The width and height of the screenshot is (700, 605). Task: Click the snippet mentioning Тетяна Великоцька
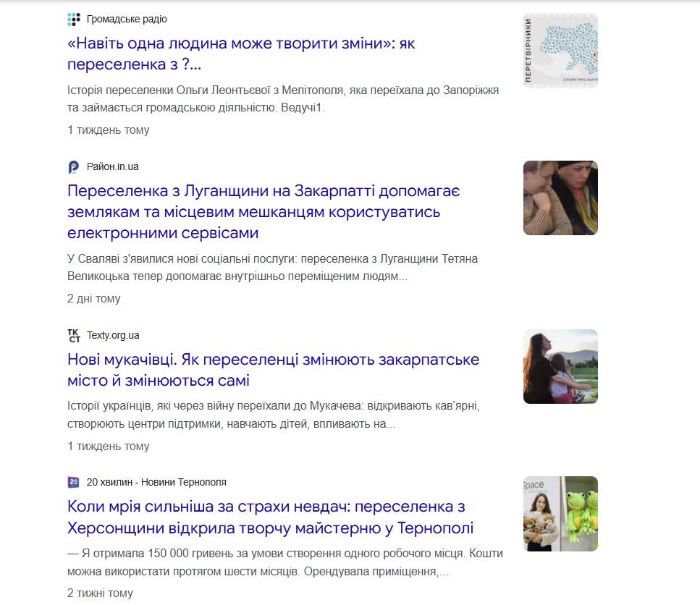click(272, 268)
